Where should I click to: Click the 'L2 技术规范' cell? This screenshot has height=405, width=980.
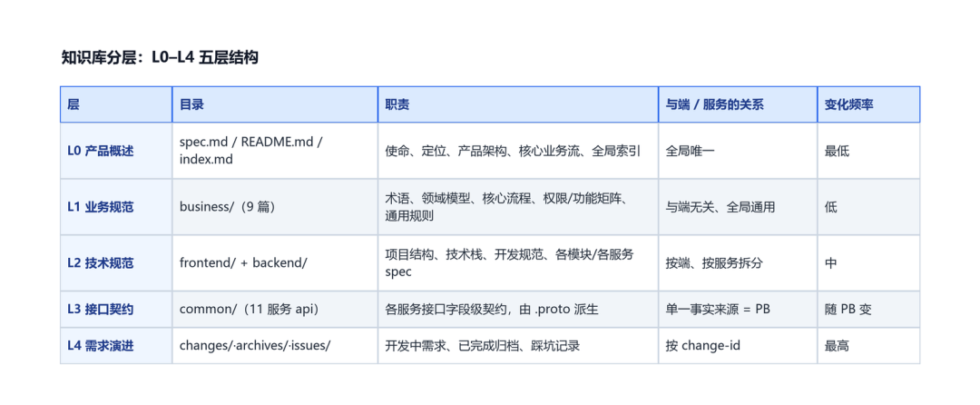116,263
